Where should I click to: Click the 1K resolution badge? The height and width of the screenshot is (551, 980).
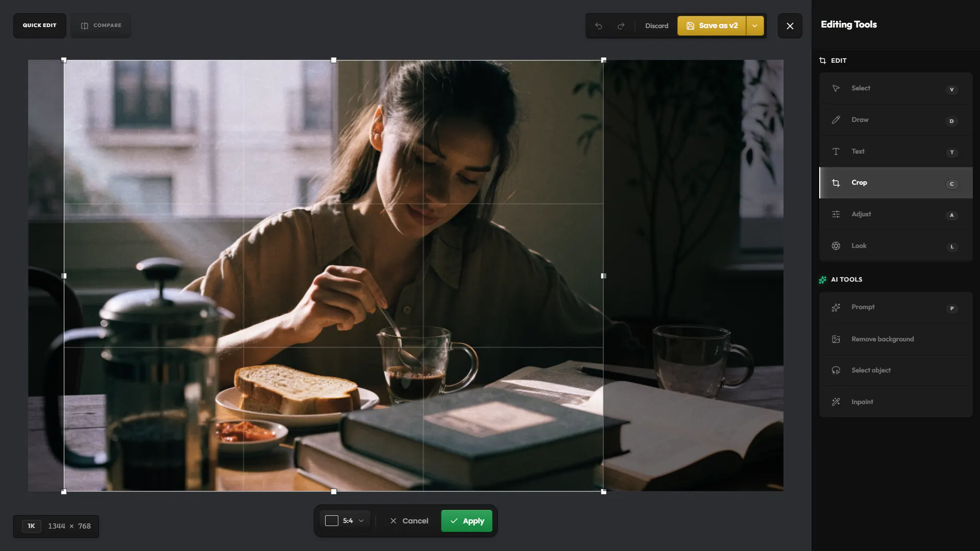(x=31, y=526)
